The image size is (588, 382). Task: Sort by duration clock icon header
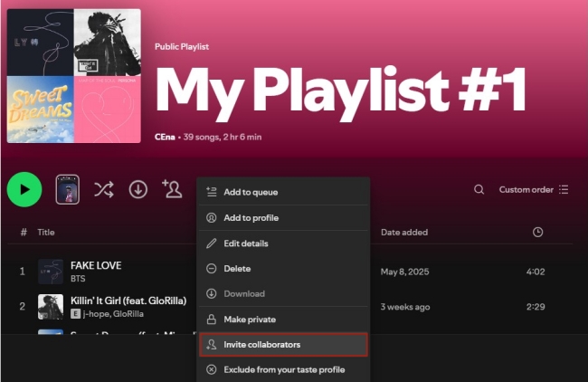click(x=537, y=233)
